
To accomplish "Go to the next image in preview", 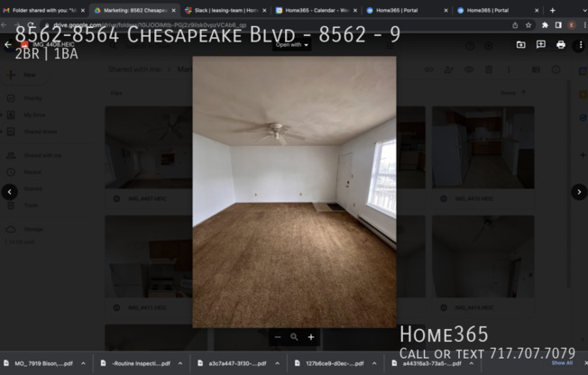I will click(579, 192).
